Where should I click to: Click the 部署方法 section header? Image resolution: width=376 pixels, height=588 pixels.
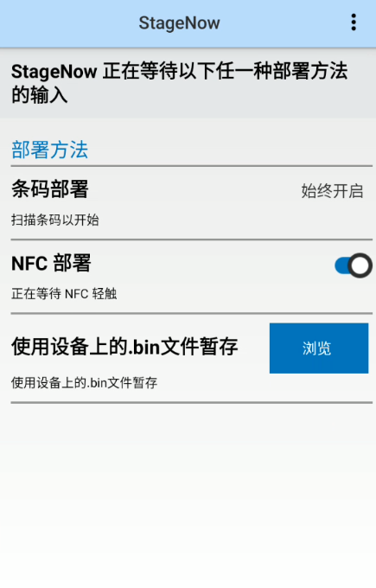click(49, 150)
